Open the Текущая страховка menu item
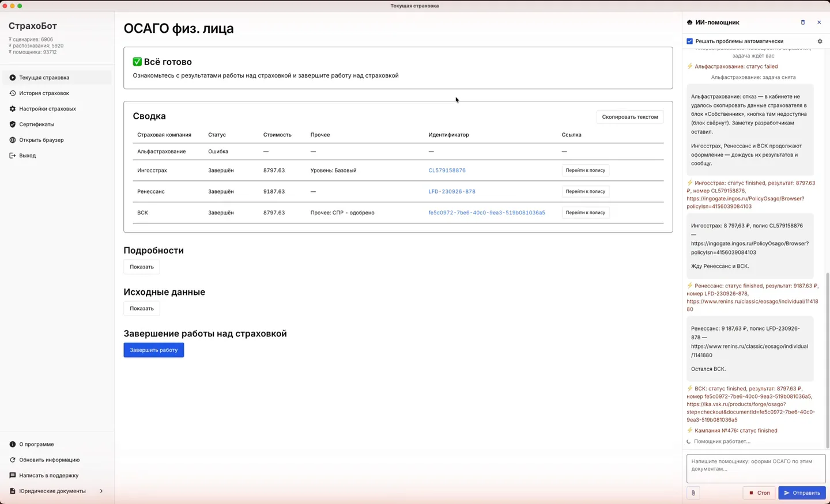Image resolution: width=830 pixels, height=504 pixels. [57, 78]
